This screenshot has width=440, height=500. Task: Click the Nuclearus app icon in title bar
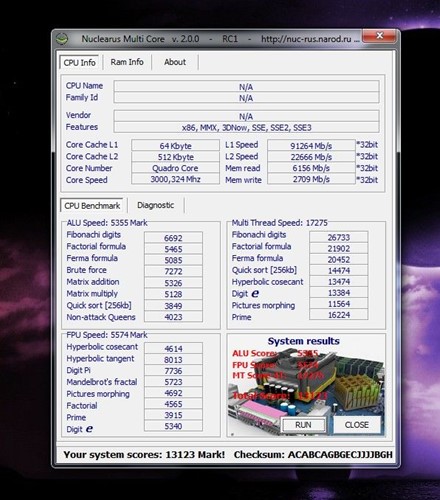pos(62,39)
